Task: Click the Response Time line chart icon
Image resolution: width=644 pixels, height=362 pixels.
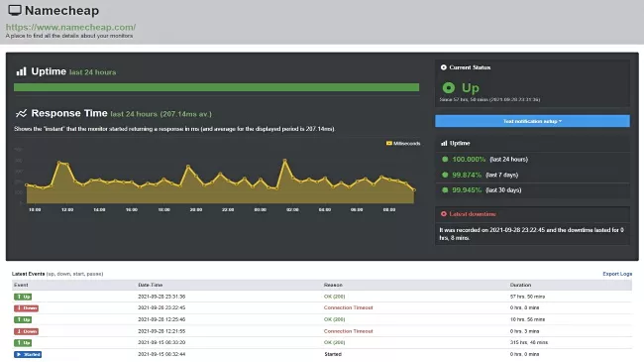Action: click(22, 113)
